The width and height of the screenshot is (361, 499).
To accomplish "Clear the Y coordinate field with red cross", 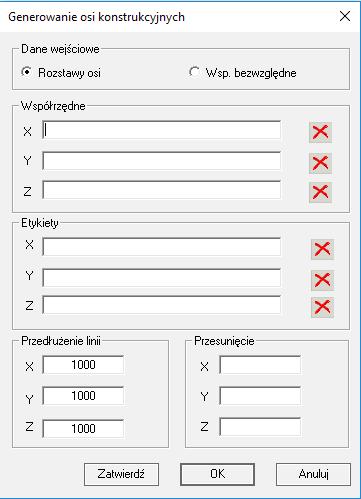I will click(320, 163).
